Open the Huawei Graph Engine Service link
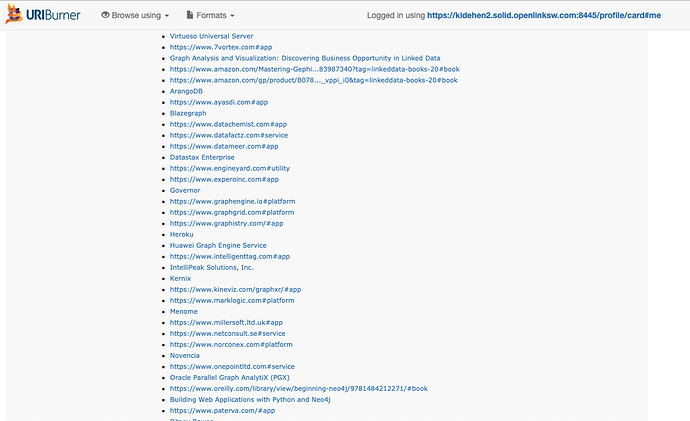 pos(218,245)
